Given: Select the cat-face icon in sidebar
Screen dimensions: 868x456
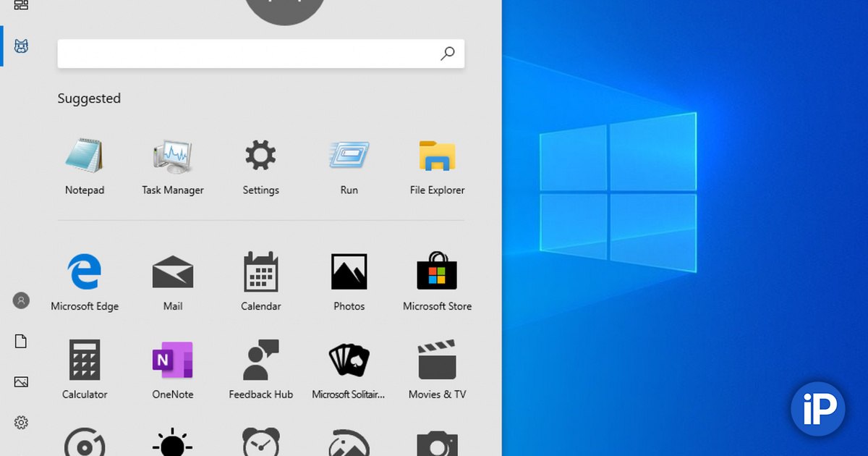Looking at the screenshot, I should click(21, 46).
